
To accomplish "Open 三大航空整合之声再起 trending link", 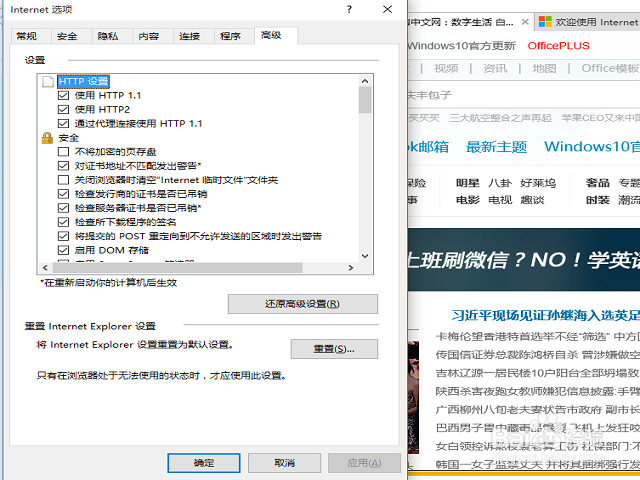I will point(500,118).
